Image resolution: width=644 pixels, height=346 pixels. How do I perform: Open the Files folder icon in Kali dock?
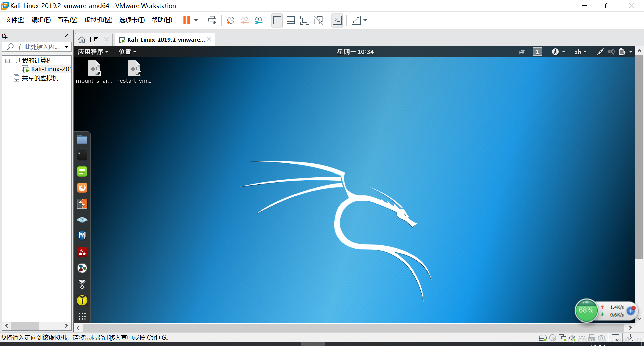click(x=82, y=139)
